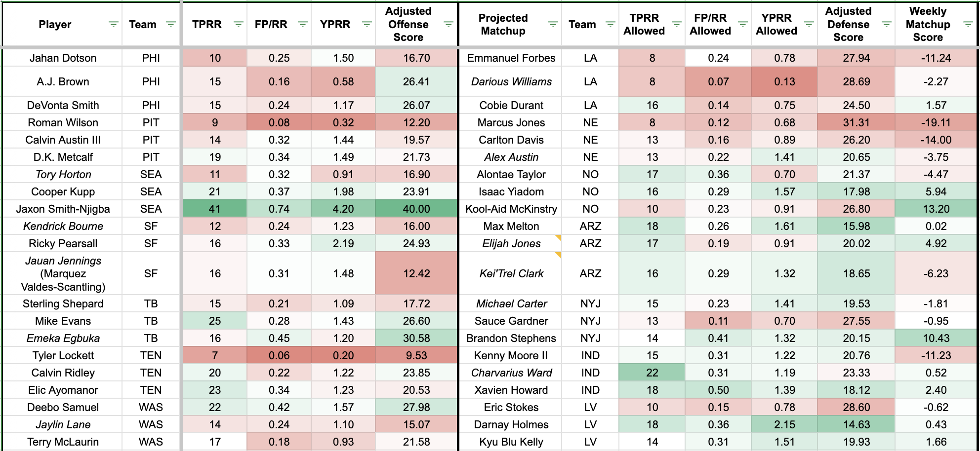
Task: Open the TPRR Allowed filter icon
Action: (677, 24)
